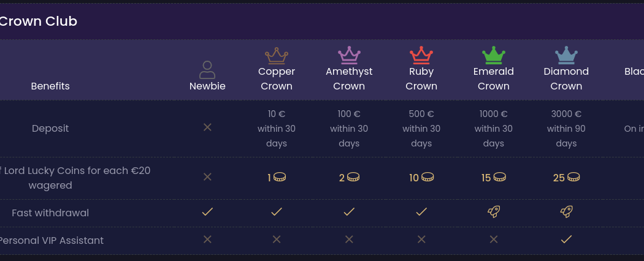This screenshot has width=644, height=261.
Task: Click the Newbie Fast withdrawal checkmark
Action: tap(207, 212)
